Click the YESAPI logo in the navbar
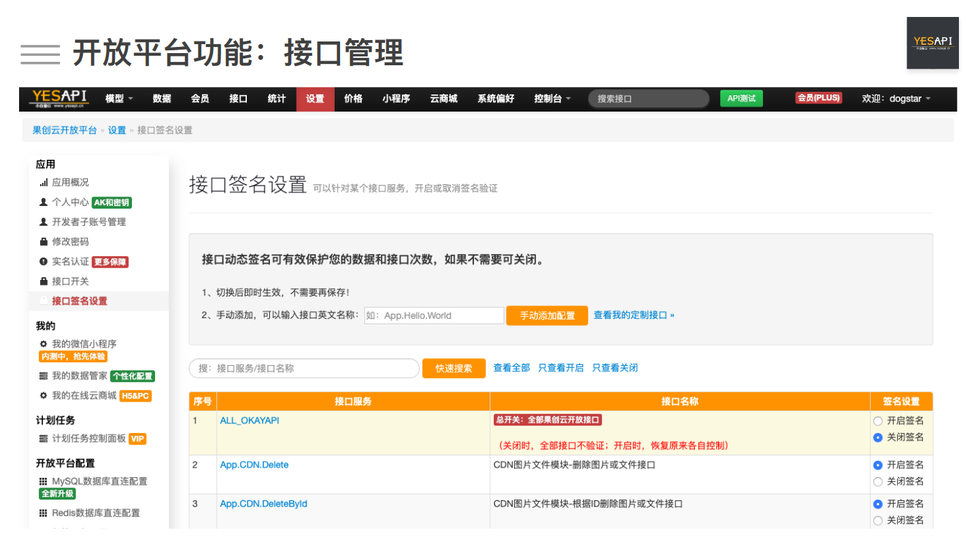980x554 pixels. coord(59,99)
